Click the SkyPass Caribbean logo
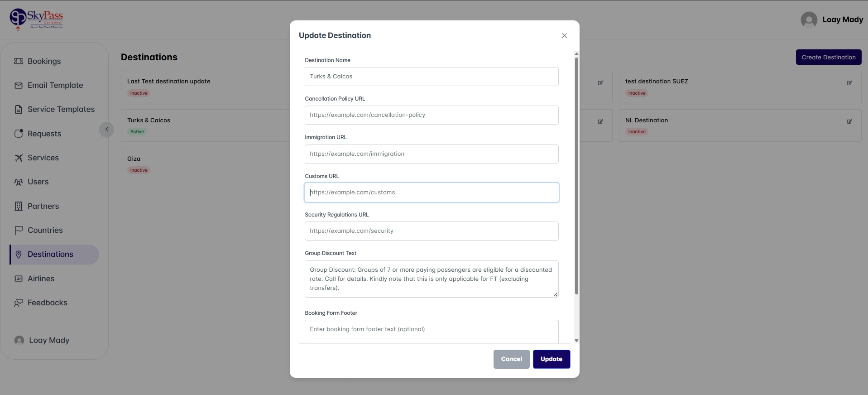 pyautogui.click(x=36, y=19)
